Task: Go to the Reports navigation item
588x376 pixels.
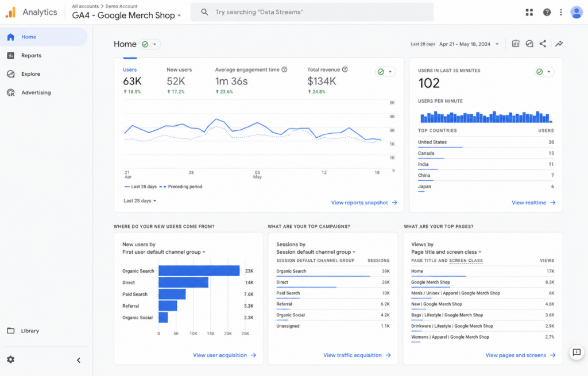Action: [x=44, y=56]
